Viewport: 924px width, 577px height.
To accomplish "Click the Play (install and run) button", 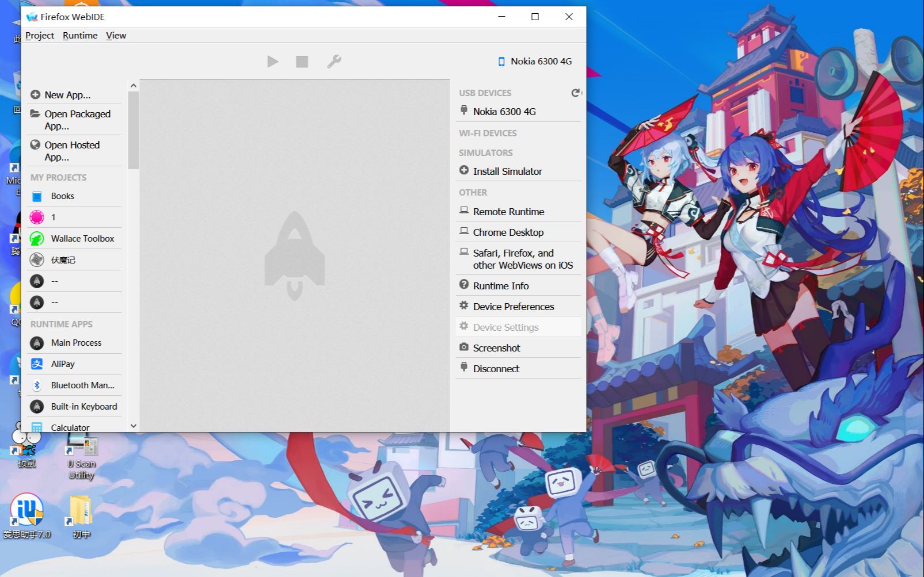I will [273, 62].
